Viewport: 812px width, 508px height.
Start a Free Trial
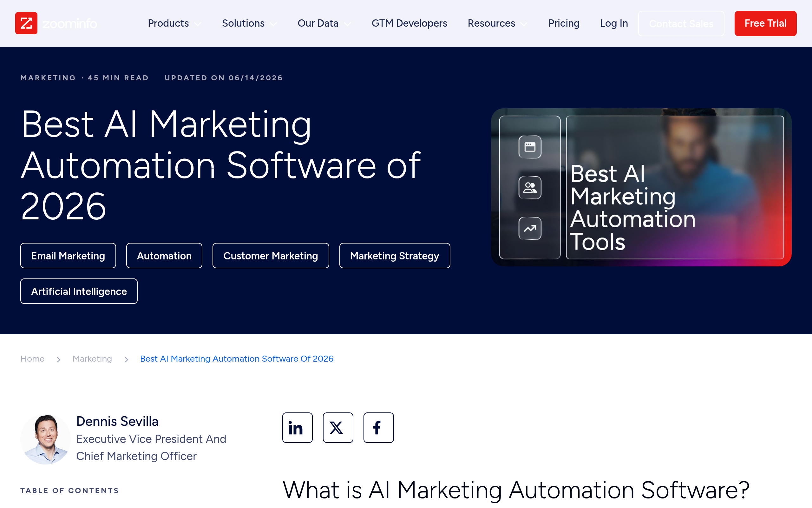(765, 23)
